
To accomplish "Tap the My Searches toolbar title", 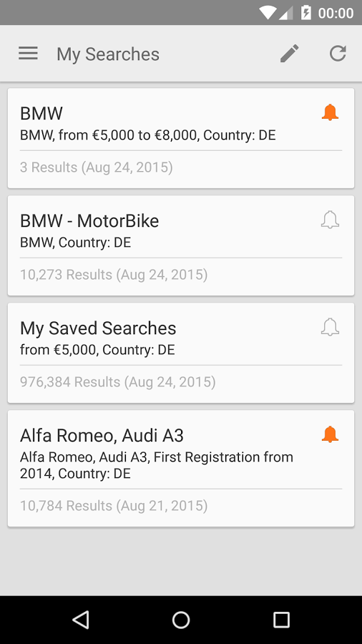I will (108, 54).
